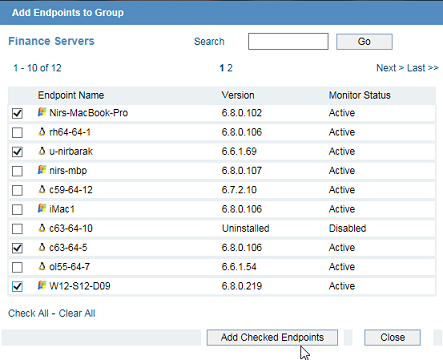Check the rh64-64-1 endpoint checkbox
The height and width of the screenshot is (360, 443).
click(x=17, y=132)
